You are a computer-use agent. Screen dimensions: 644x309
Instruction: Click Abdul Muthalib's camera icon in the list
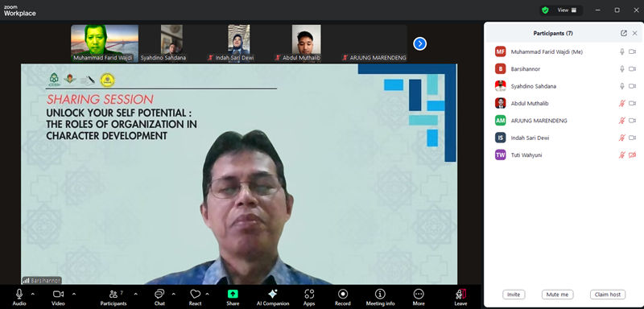(633, 104)
